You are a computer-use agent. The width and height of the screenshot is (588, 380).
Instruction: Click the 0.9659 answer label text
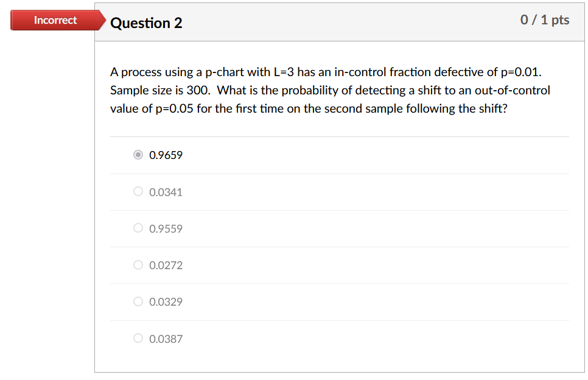pos(166,155)
